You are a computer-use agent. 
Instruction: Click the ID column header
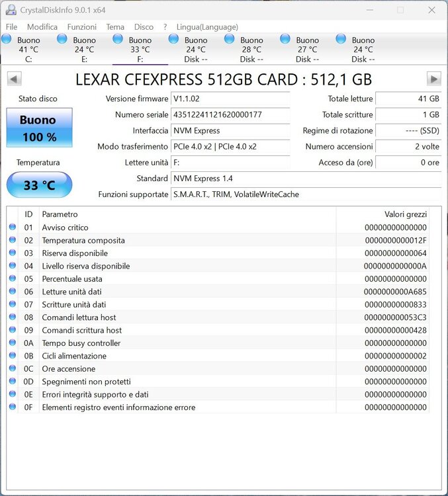28,214
